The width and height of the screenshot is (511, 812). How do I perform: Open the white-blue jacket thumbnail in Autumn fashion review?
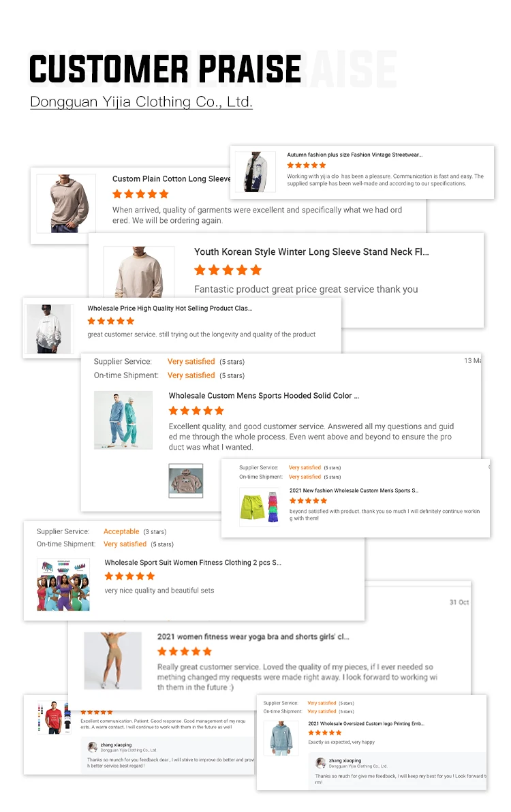click(x=255, y=172)
